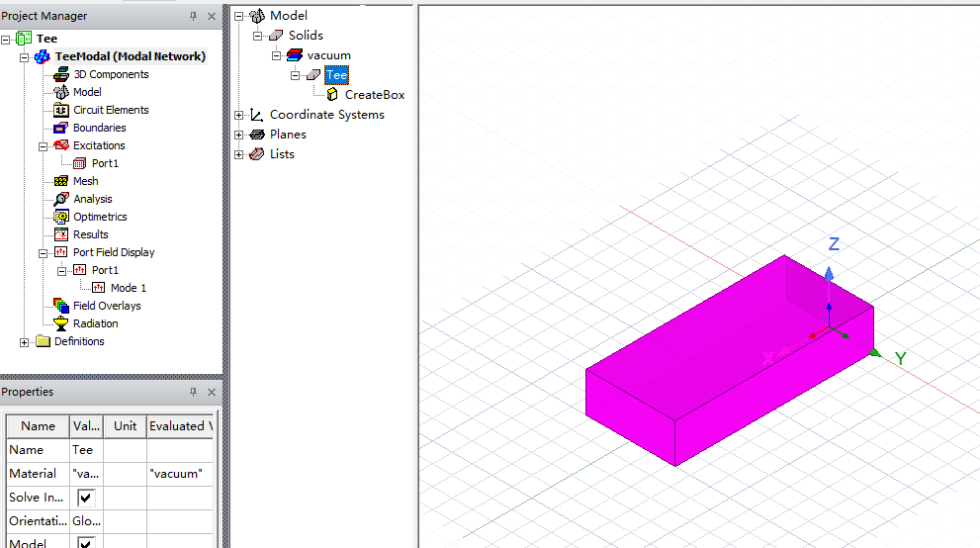The height and width of the screenshot is (548, 980).
Task: Open the Material value cell
Action: point(86,474)
